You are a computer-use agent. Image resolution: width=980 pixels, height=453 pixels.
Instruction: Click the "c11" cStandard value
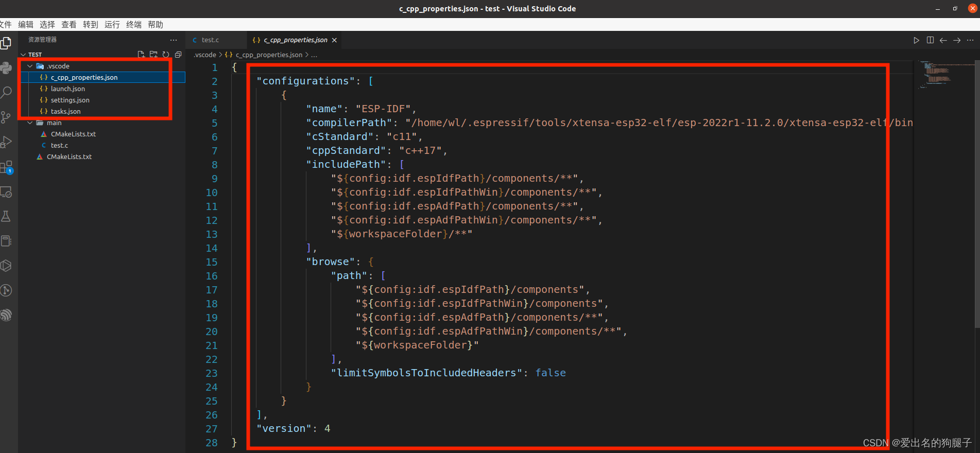coord(402,136)
